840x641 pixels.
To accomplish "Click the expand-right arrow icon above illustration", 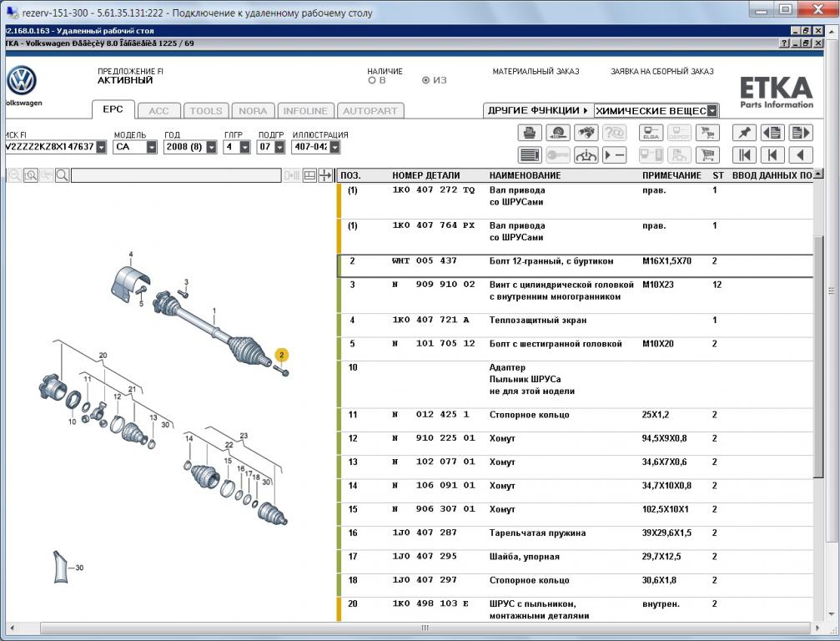I will tap(325, 175).
